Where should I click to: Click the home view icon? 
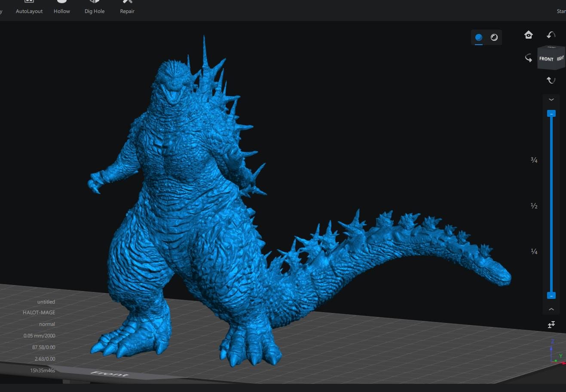[x=528, y=35]
